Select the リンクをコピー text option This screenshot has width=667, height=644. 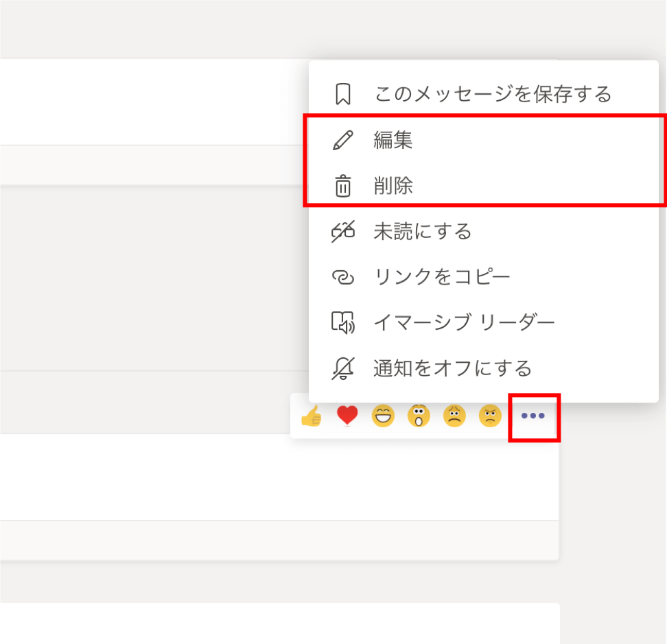[441, 277]
